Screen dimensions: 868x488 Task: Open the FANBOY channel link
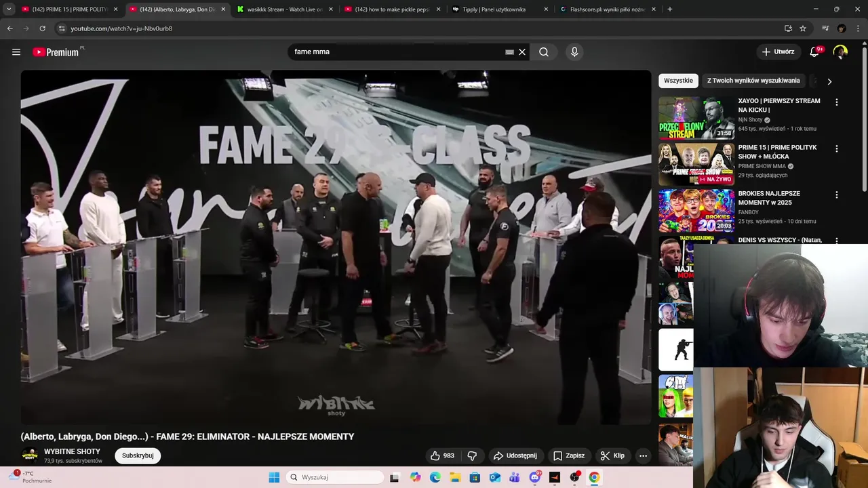pyautogui.click(x=749, y=212)
